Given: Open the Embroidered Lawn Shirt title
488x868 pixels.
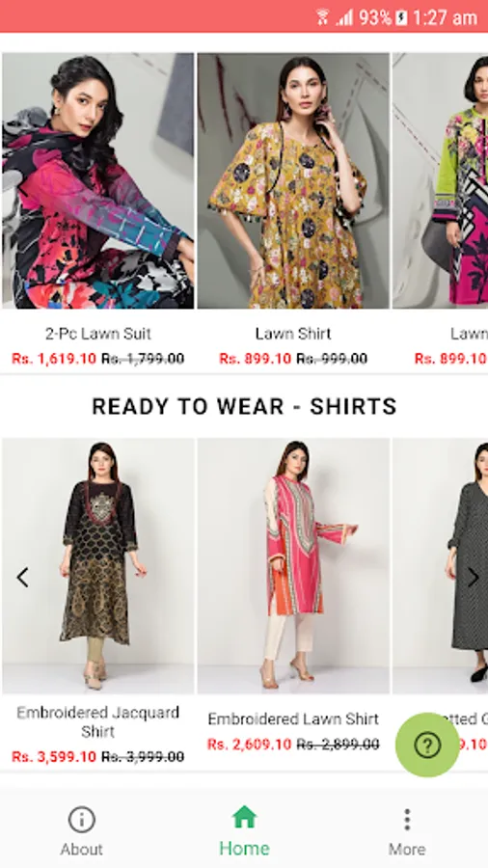Looking at the screenshot, I should (x=292, y=719).
